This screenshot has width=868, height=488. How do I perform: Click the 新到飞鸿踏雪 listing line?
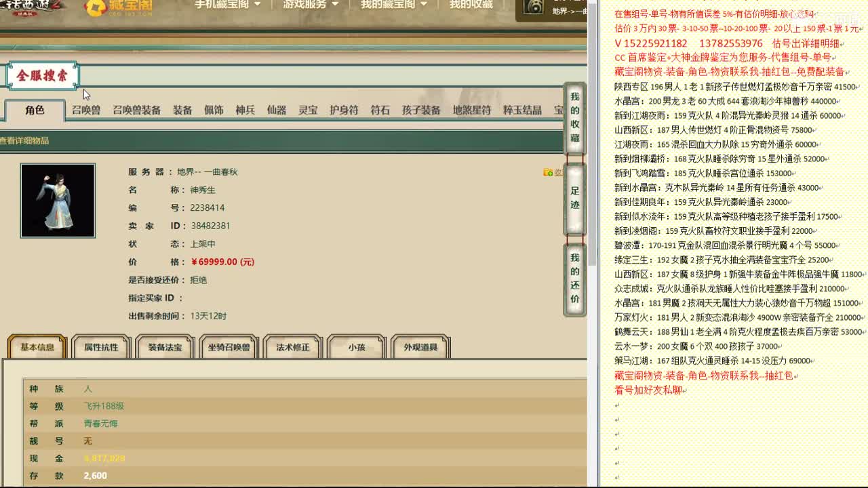coord(704,174)
